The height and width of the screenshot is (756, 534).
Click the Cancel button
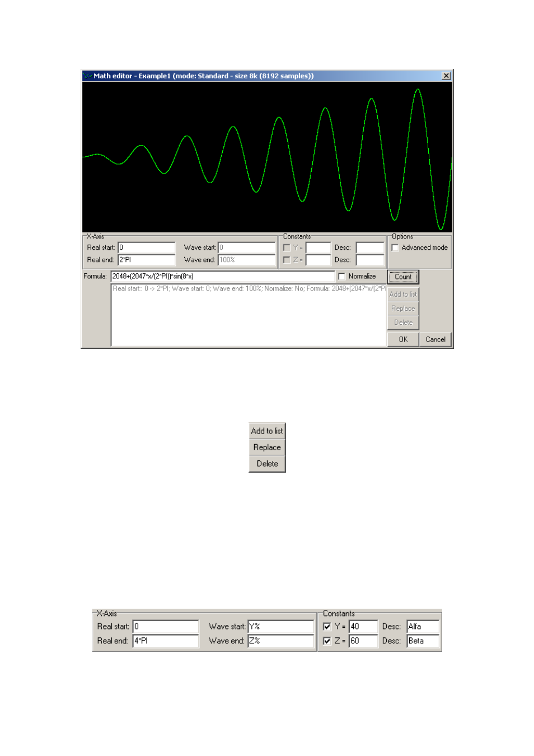(x=435, y=339)
